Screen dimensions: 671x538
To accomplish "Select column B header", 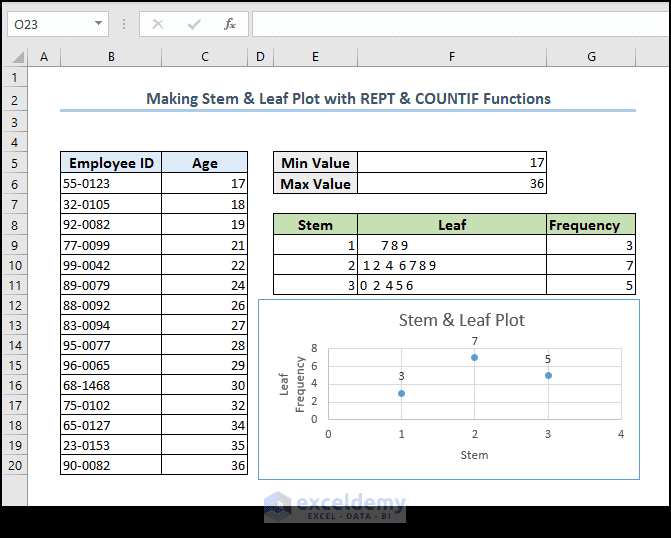I will click(x=111, y=56).
